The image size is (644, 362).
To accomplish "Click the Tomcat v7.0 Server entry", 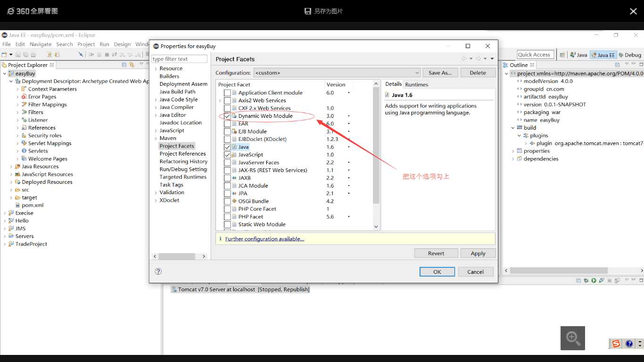I will point(240,289).
